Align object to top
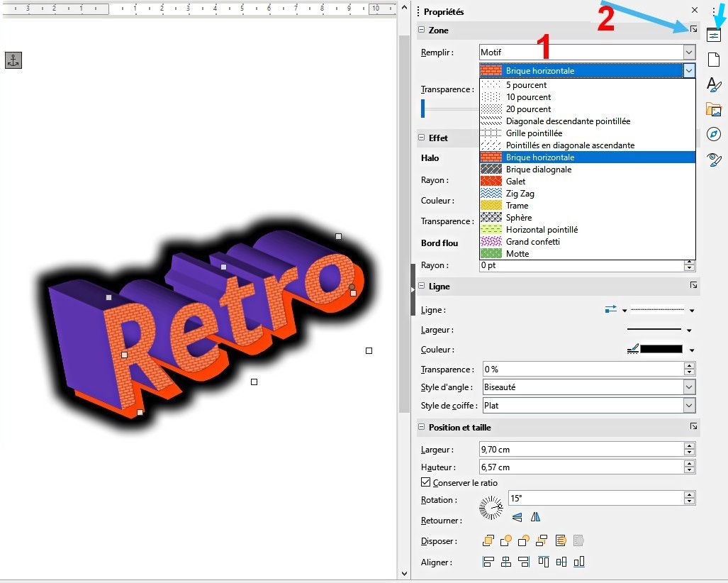The image size is (728, 583). (543, 562)
